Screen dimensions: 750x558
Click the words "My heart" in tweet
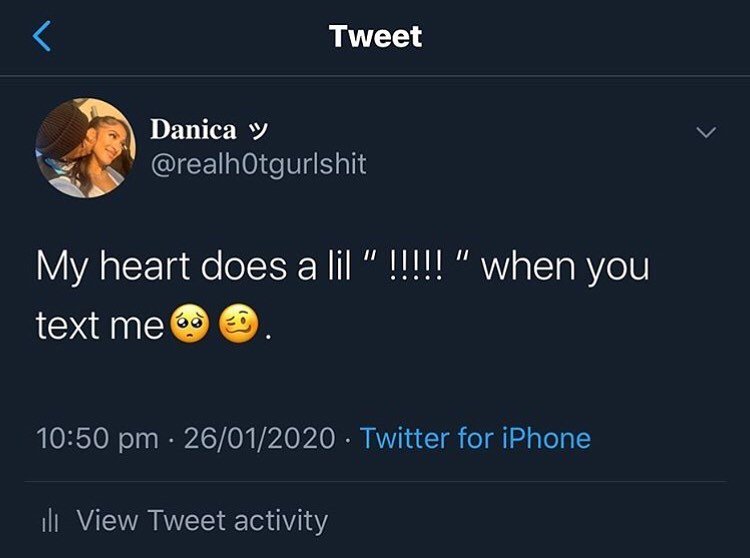click(111, 269)
